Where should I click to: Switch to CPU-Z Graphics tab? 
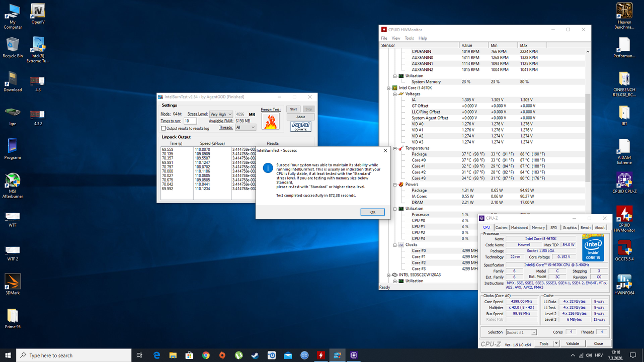[570, 228]
